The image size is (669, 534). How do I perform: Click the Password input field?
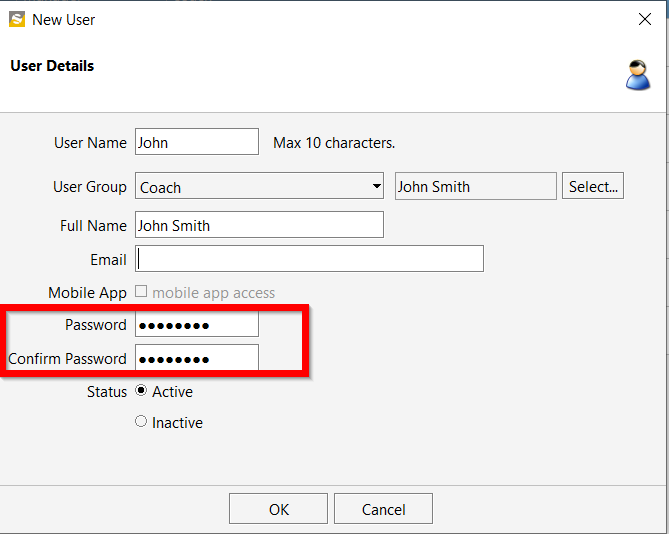(197, 325)
